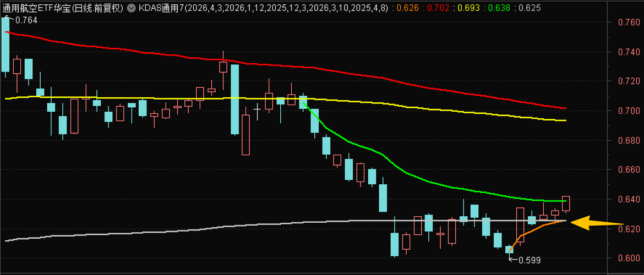The image size is (644, 275).
Task: Select the KDAS通用7 indicator name label
Action: point(161,8)
